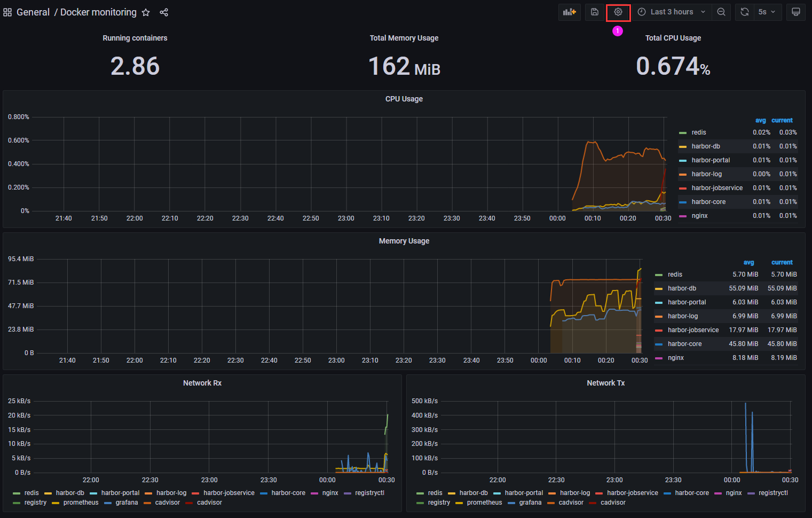The height and width of the screenshot is (518, 812).
Task: Click the 162 MiB total memory value
Action: coord(404,66)
